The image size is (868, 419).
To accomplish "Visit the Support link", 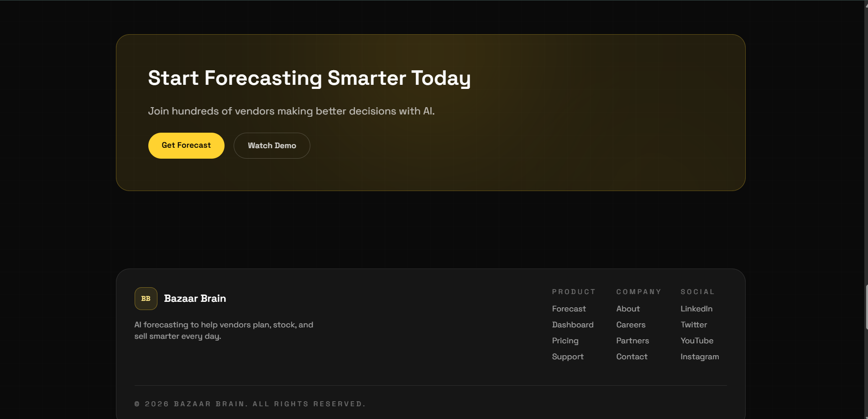I will [x=568, y=357].
